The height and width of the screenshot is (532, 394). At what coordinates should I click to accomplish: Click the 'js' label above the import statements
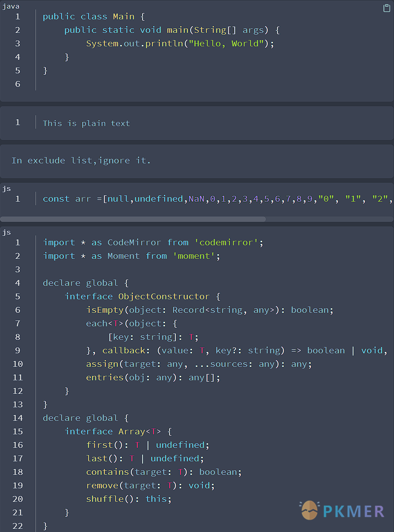point(6,232)
